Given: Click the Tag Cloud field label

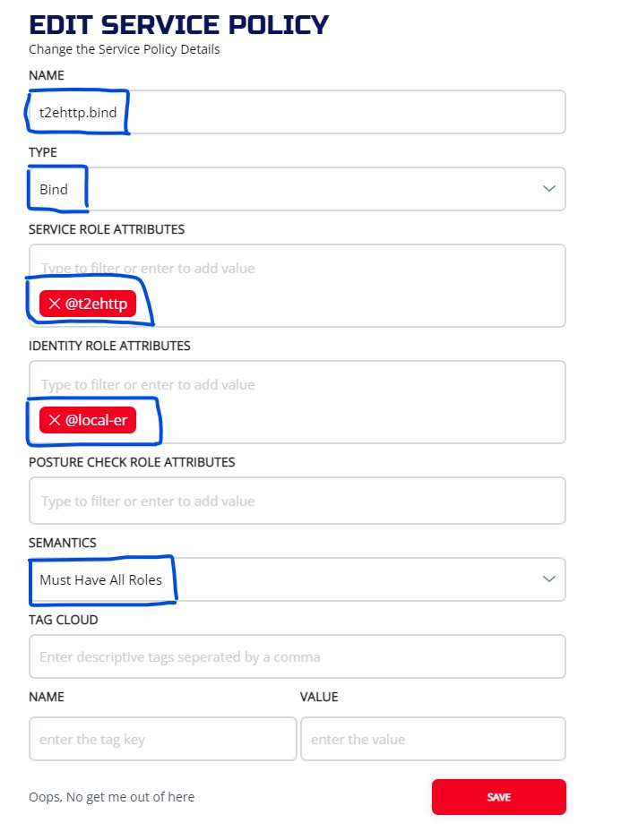Looking at the screenshot, I should [x=63, y=620].
